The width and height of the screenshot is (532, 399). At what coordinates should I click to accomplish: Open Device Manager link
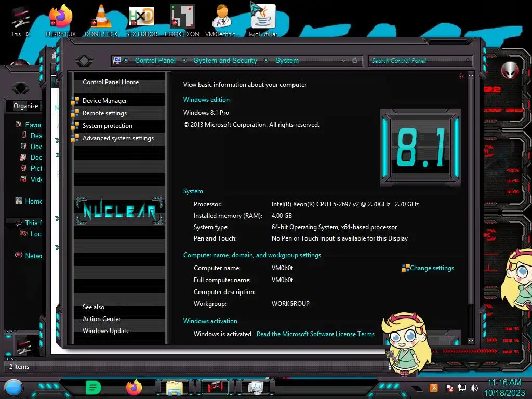(104, 100)
